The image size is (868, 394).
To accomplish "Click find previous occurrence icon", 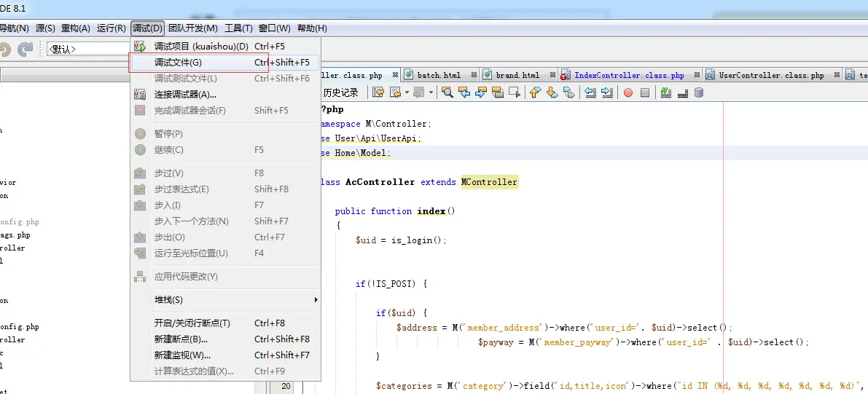I will point(464,92).
